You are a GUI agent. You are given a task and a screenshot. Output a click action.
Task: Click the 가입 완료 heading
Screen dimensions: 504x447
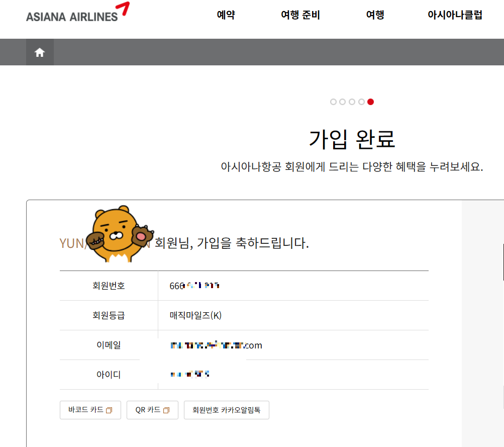(352, 139)
